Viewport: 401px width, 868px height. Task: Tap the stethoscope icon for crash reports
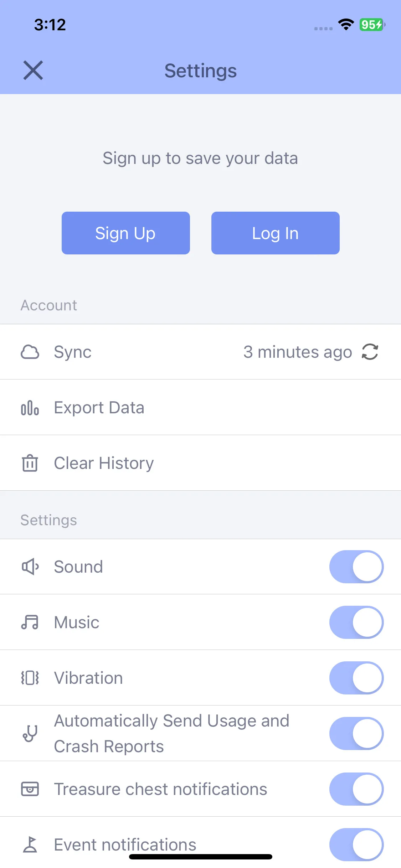point(30,733)
